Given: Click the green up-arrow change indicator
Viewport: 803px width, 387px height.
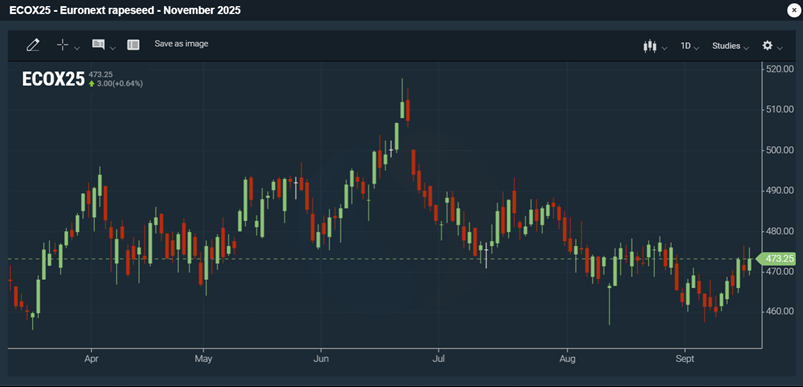Looking at the screenshot, I should point(92,83).
